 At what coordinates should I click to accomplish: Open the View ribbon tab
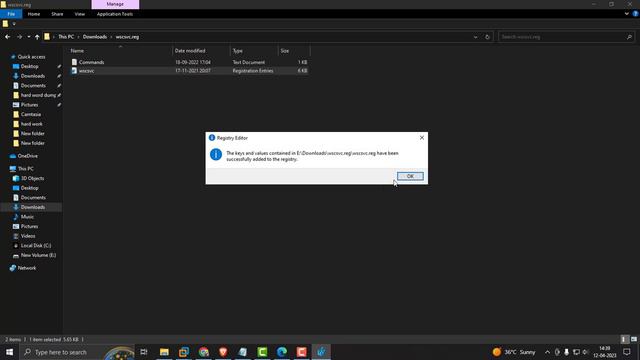pos(80,14)
